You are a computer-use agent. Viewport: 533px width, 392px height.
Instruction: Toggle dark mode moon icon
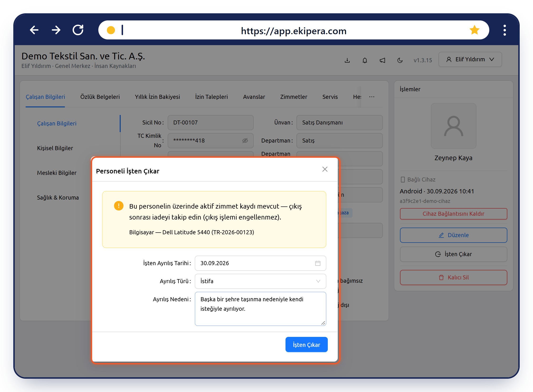point(400,60)
